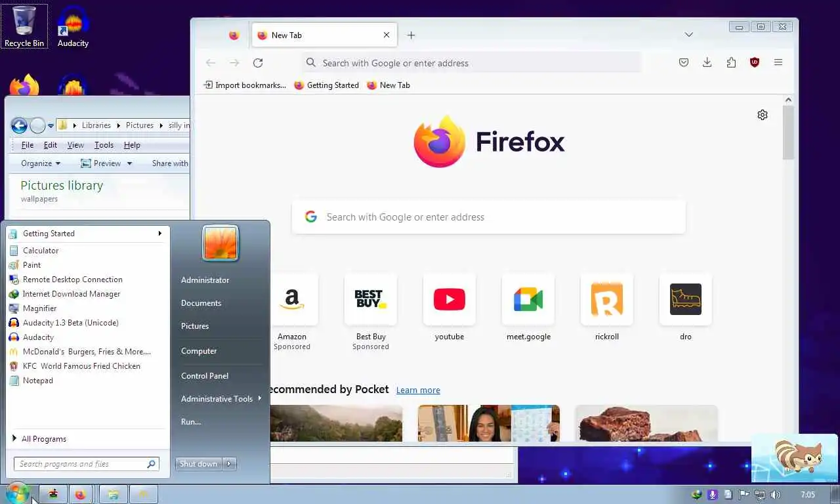Click the Firefox page vertical scrollbar

pyautogui.click(x=788, y=131)
